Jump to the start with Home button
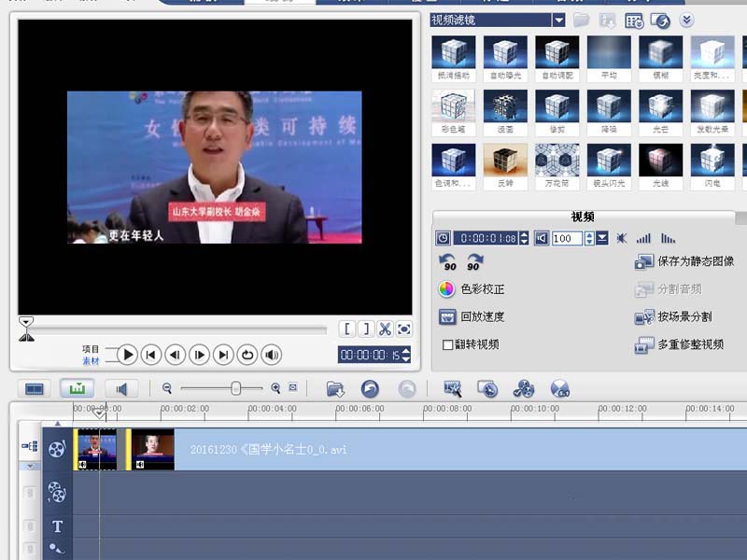The width and height of the screenshot is (747, 560). (x=151, y=355)
